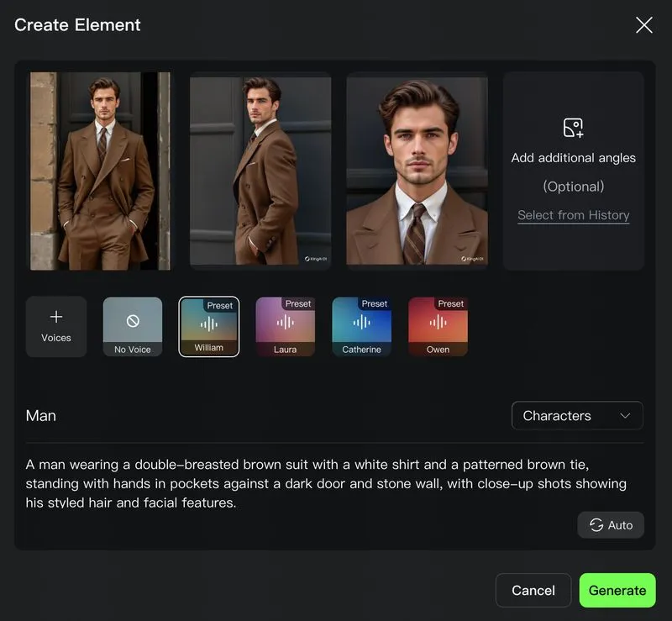Click the Create Element dialog title

(x=77, y=25)
